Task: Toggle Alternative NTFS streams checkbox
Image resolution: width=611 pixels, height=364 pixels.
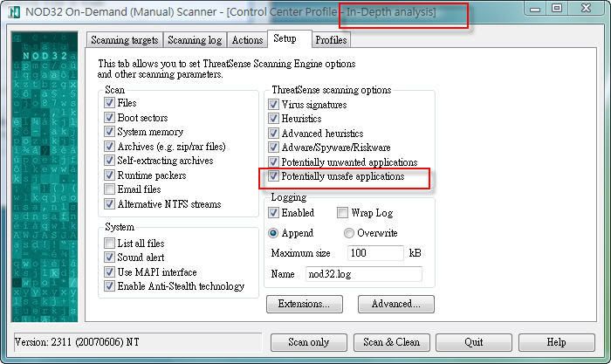Action: (x=109, y=204)
